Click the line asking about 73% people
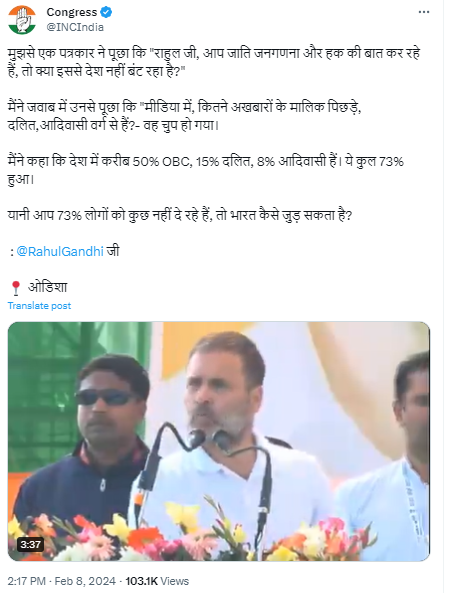Viewport: 455px width, 593px height. [180, 215]
